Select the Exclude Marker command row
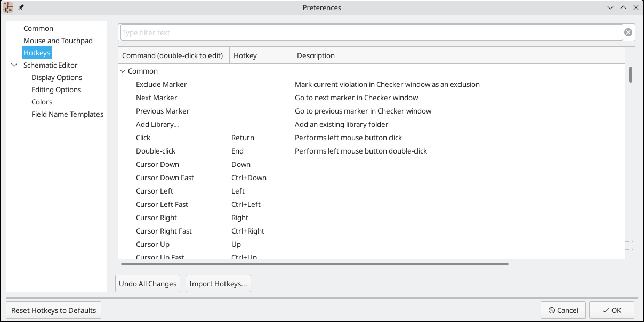Image resolution: width=644 pixels, height=322 pixels. (162, 84)
